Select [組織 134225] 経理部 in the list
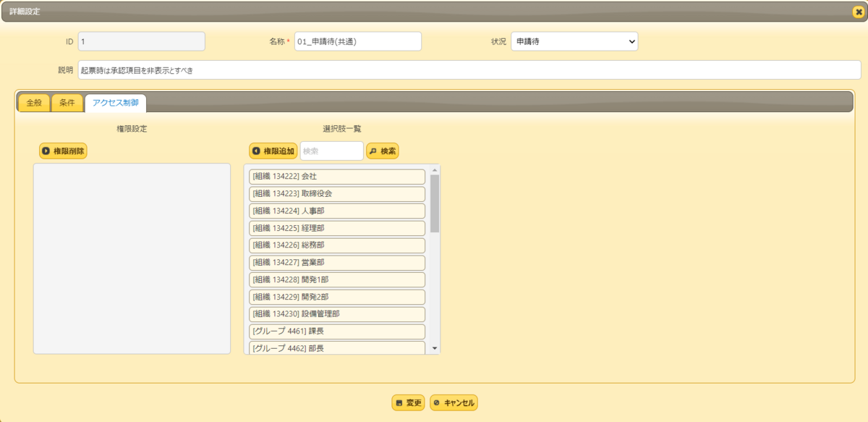 tap(337, 228)
